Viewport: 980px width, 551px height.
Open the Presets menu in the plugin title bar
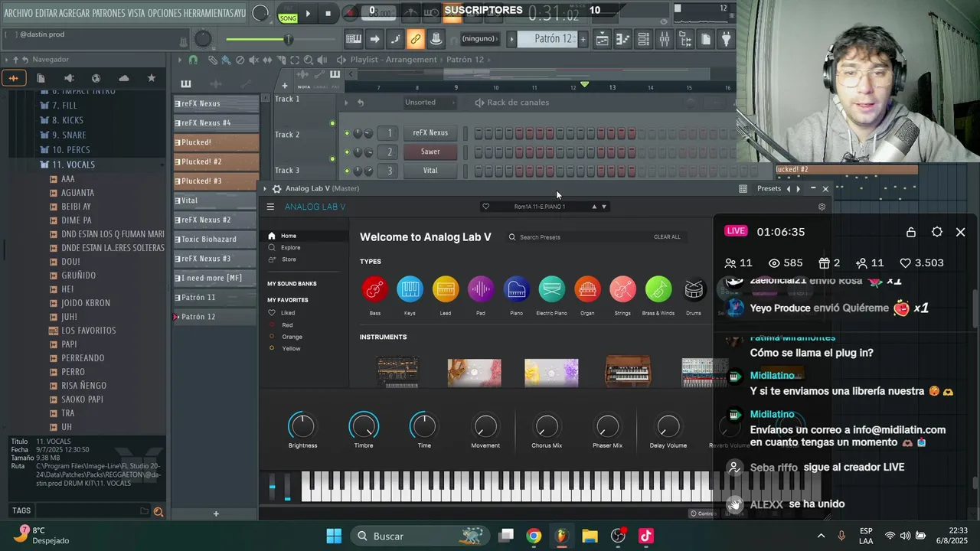pyautogui.click(x=769, y=188)
